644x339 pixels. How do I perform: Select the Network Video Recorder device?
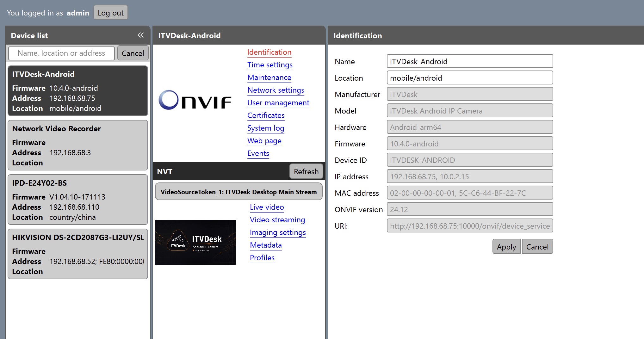[x=78, y=145]
